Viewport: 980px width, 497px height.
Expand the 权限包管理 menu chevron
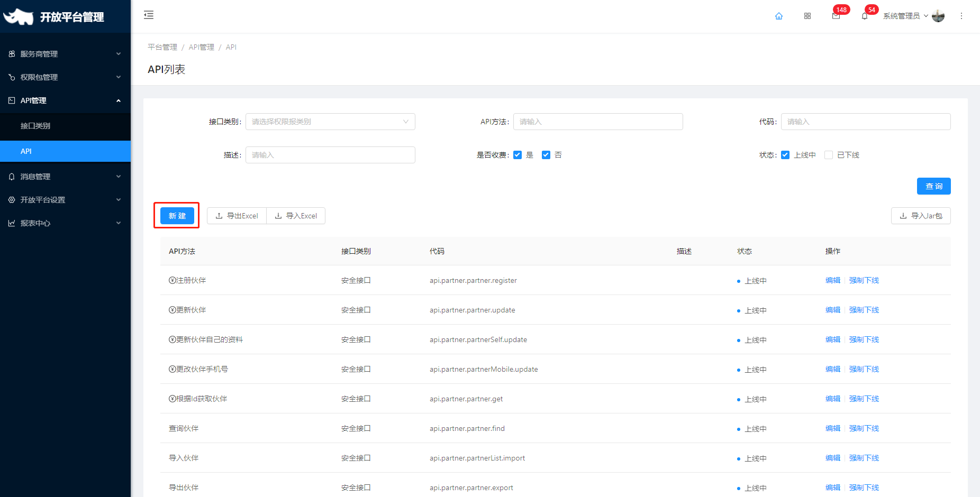pyautogui.click(x=119, y=77)
